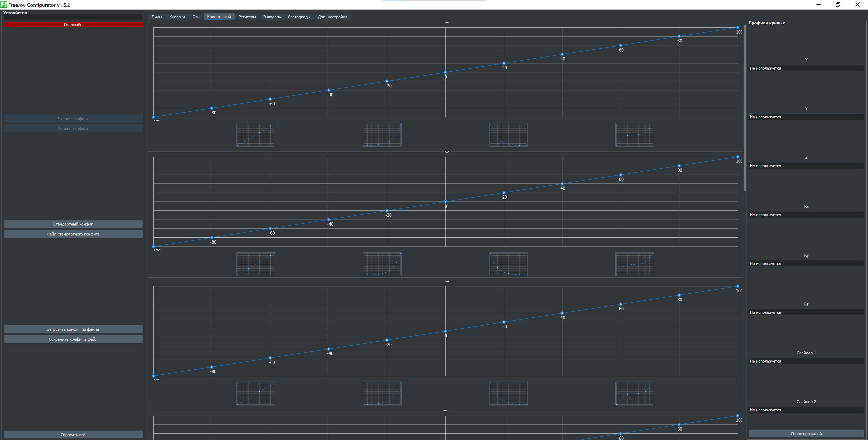The width and height of the screenshot is (868, 440).
Task: Open the Слайдер 1 profile dropdown
Action: pyautogui.click(x=806, y=361)
